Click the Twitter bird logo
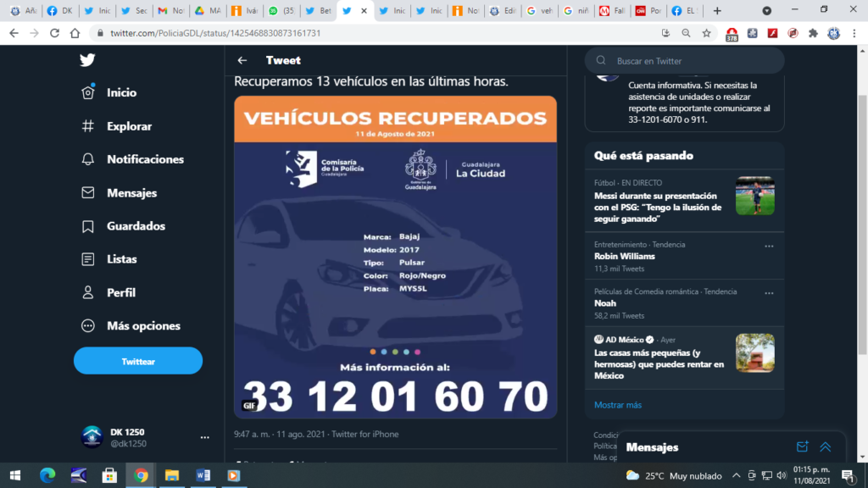Viewport: 868px width, 488px height. pos(87,60)
